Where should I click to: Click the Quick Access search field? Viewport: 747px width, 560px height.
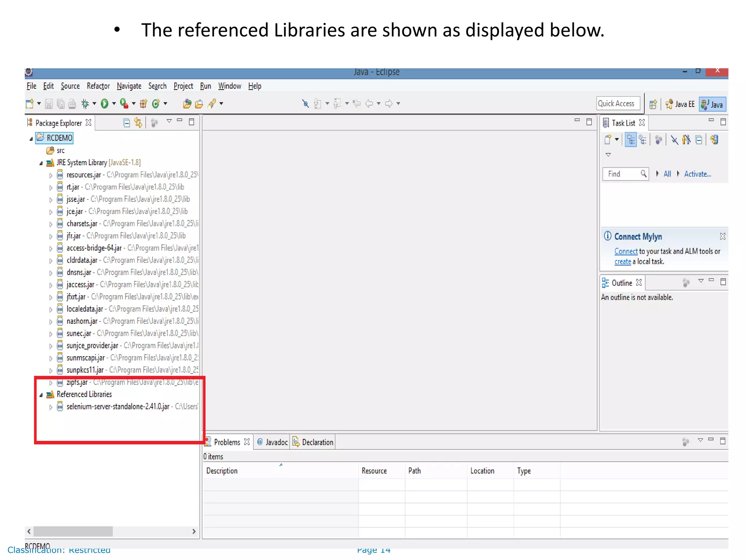618,104
